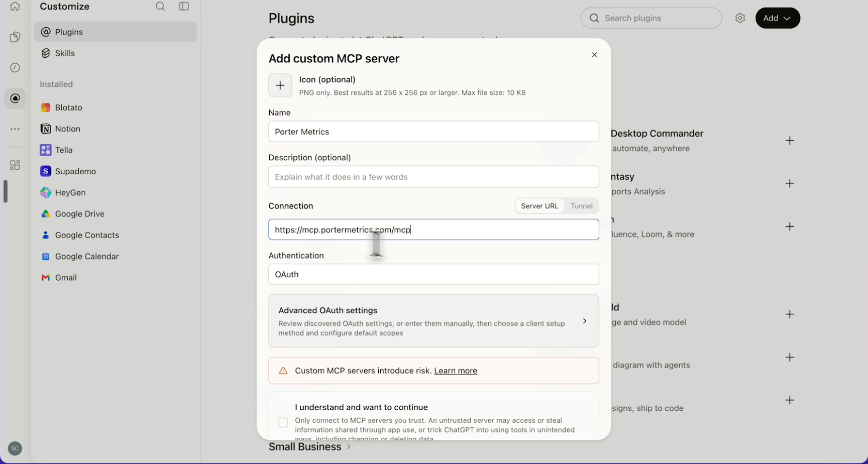This screenshot has width=868, height=464.
Task: Open the Learn more link
Action: point(456,371)
